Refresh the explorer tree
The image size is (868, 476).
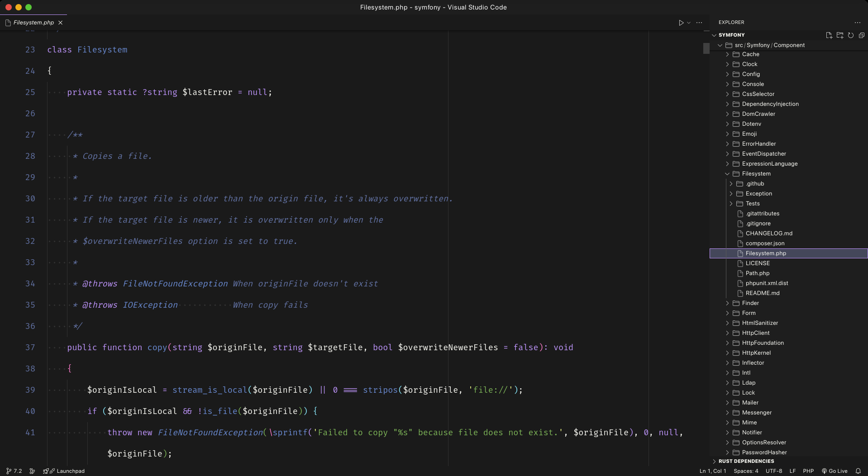[x=850, y=35]
